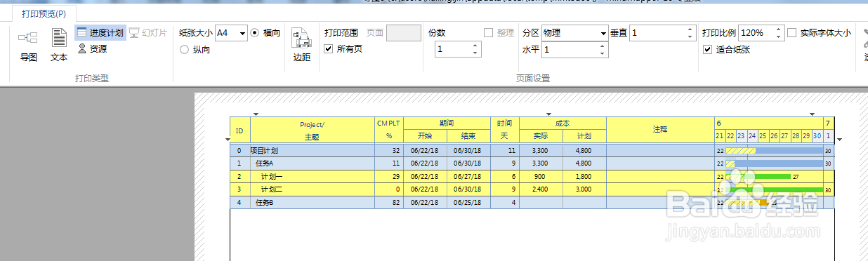
Task: Increase the 份数 copies count
Action: (475, 46)
